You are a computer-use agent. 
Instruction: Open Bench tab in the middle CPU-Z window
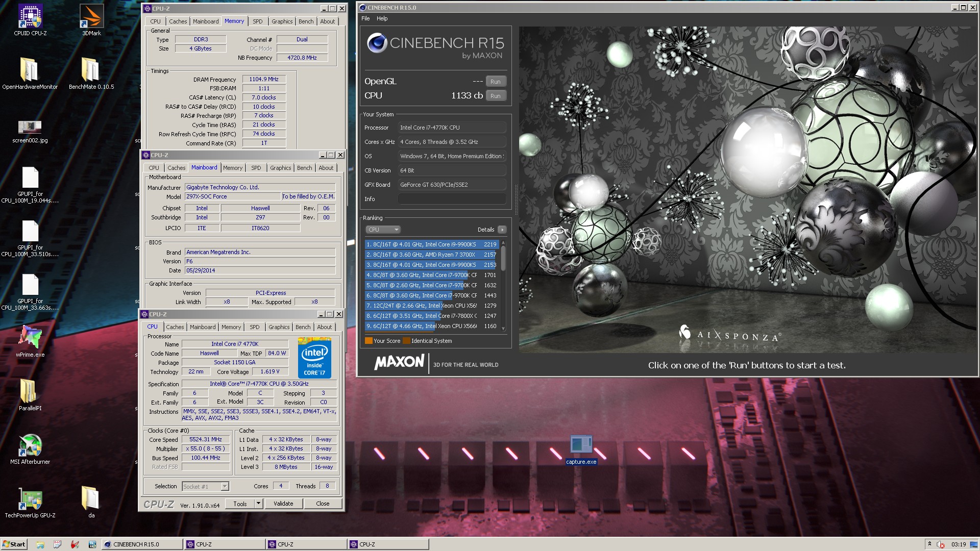[x=305, y=168]
